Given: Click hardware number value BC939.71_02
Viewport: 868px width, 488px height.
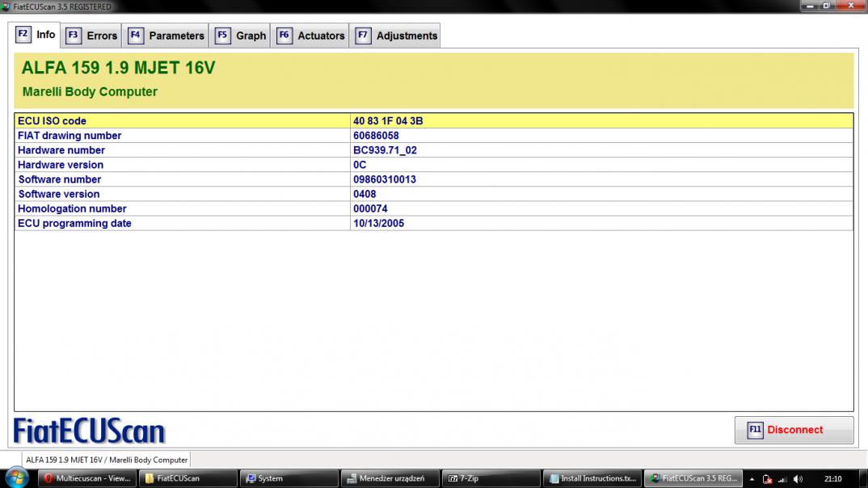Looking at the screenshot, I should pos(385,150).
